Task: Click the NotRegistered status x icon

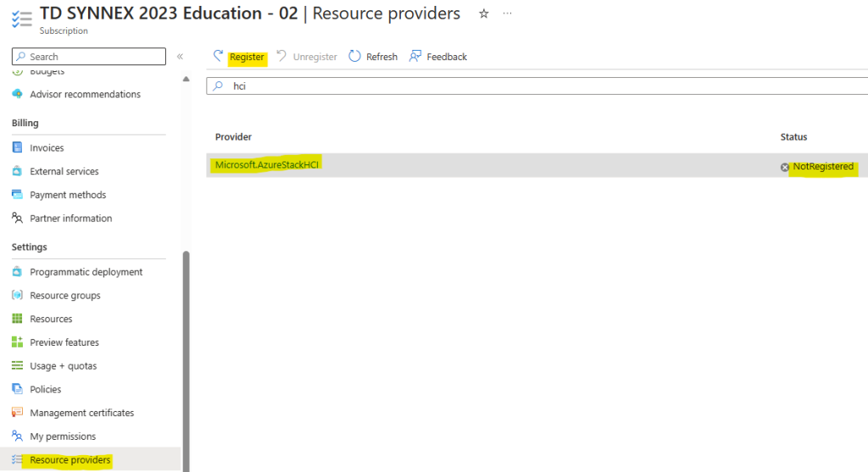Action: [784, 167]
